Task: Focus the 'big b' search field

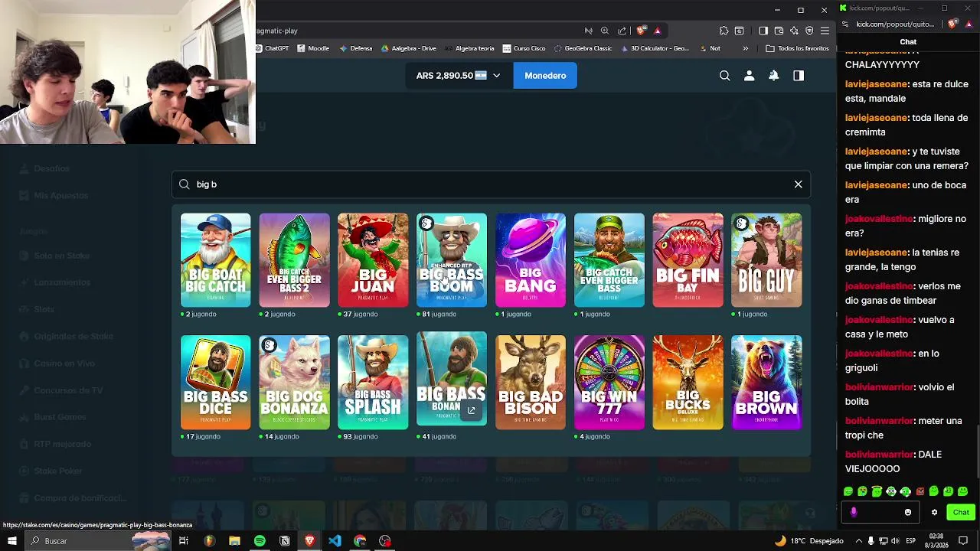Action: (491, 184)
